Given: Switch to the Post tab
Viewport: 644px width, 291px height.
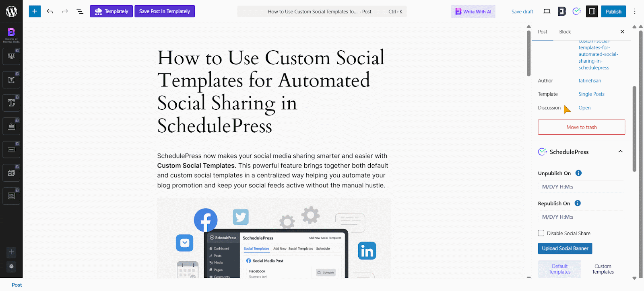Looking at the screenshot, I should [x=543, y=32].
